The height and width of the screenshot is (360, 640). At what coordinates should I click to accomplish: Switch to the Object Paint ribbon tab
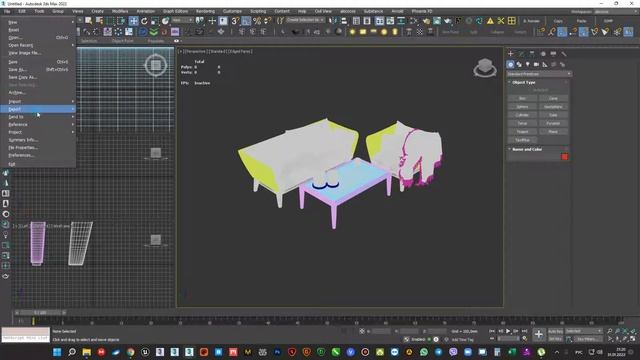[122, 41]
